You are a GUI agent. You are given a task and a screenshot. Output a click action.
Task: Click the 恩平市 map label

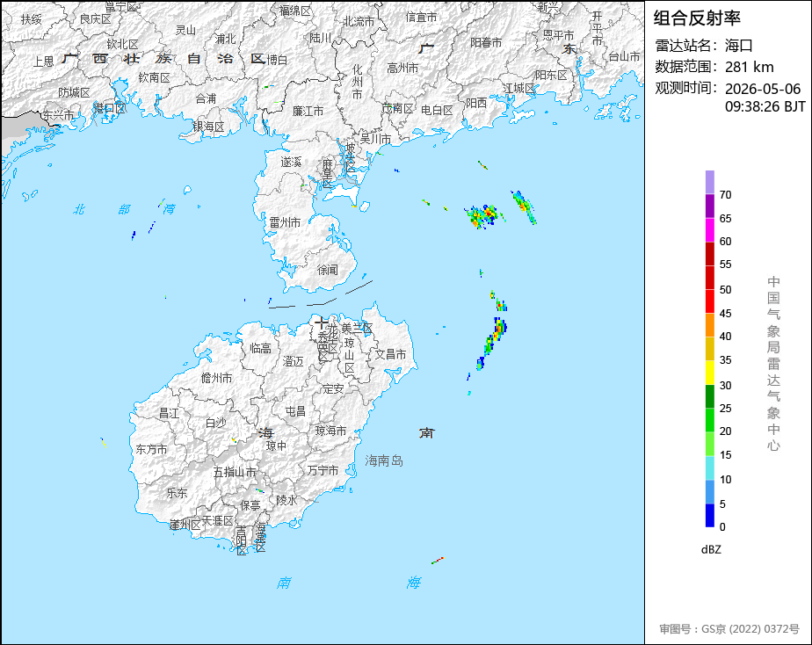pos(558,34)
